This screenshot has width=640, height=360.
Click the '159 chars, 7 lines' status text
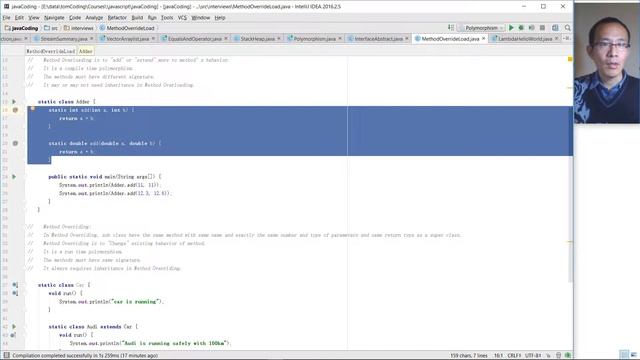(469, 356)
